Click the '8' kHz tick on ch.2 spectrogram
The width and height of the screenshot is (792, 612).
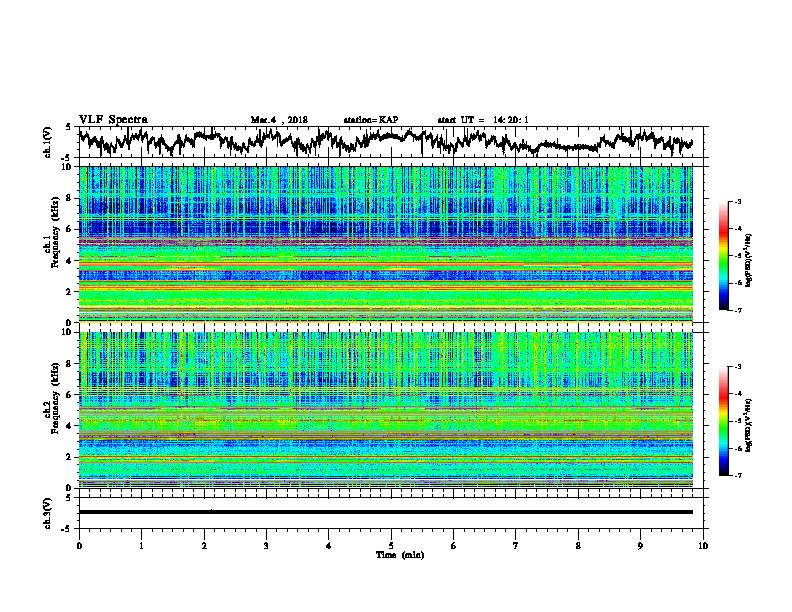(70, 364)
